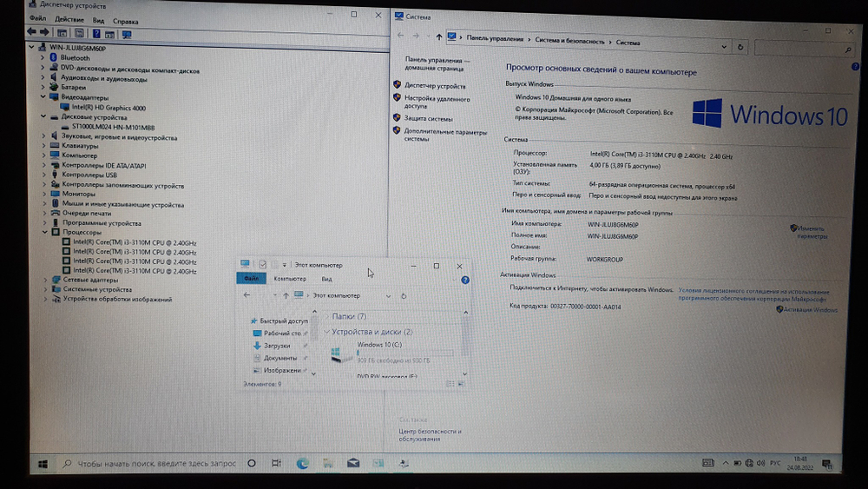Open Дополнительные параметры системы link

[x=445, y=135]
